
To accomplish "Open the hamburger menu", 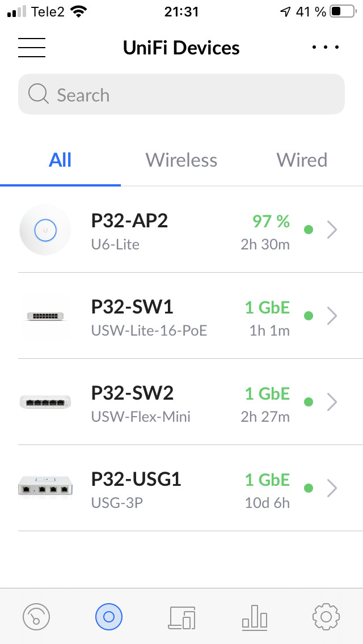I will point(32,48).
